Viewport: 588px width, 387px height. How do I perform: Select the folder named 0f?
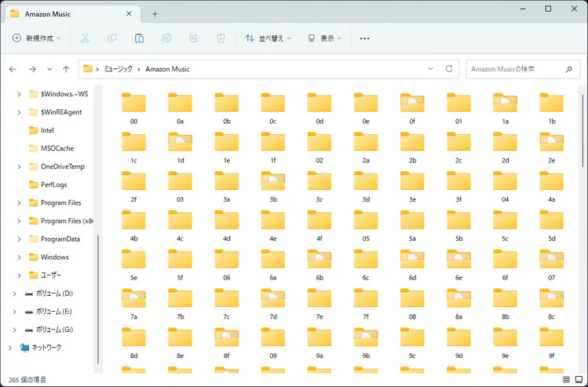tap(412, 109)
